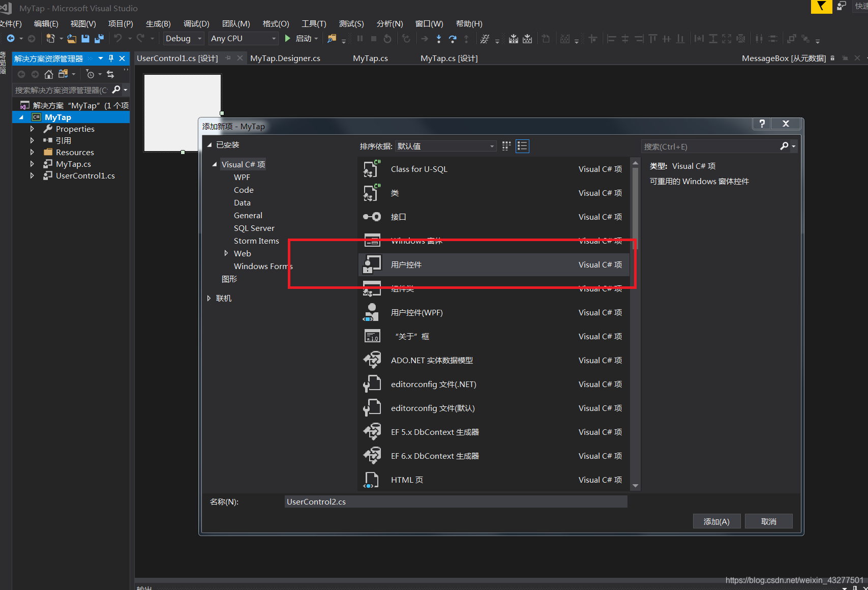Image resolution: width=868 pixels, height=590 pixels.
Task: Open the 生成(B) menu
Action: (x=158, y=23)
